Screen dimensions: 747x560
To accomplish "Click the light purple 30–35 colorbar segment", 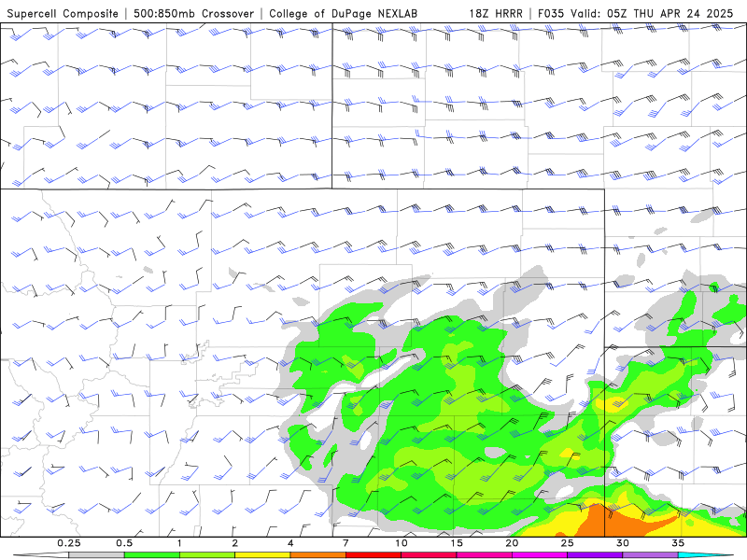I will click(650, 555).
